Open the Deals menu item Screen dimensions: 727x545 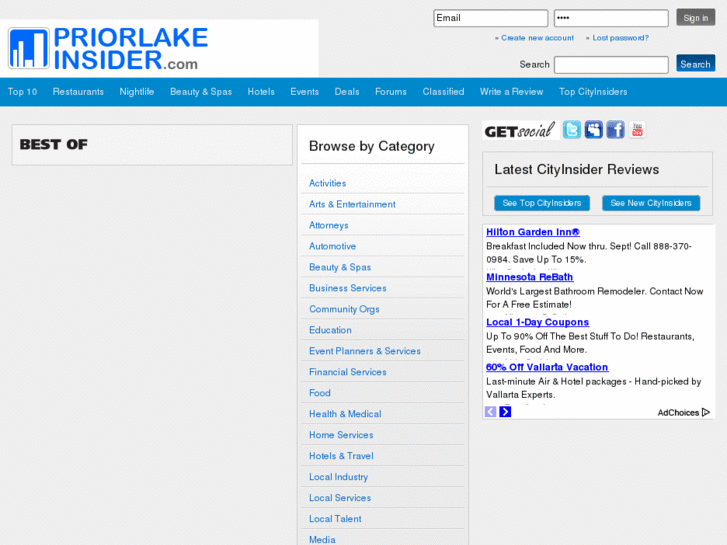click(x=347, y=92)
